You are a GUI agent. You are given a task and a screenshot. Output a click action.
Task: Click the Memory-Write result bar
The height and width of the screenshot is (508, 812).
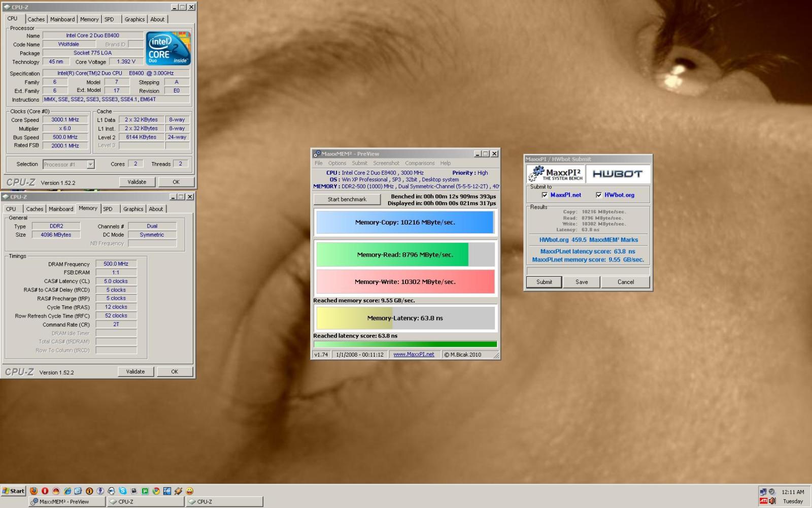coord(405,281)
